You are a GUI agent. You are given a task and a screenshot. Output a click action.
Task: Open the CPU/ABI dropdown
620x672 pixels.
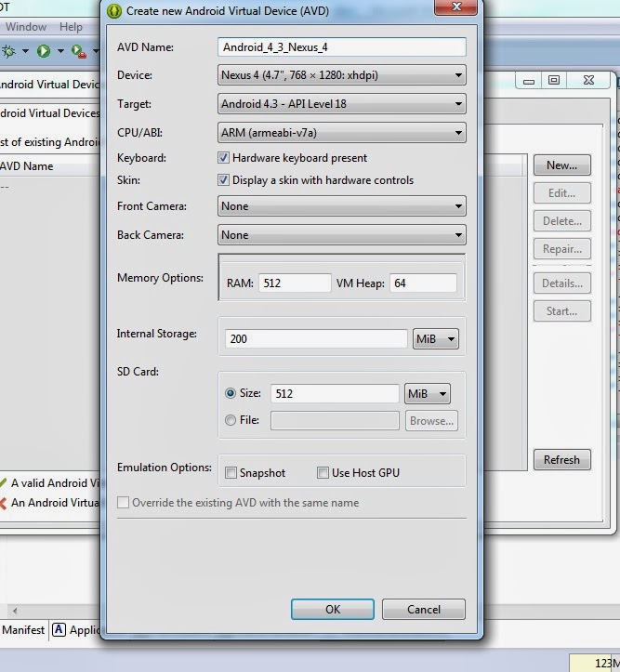[x=342, y=132]
